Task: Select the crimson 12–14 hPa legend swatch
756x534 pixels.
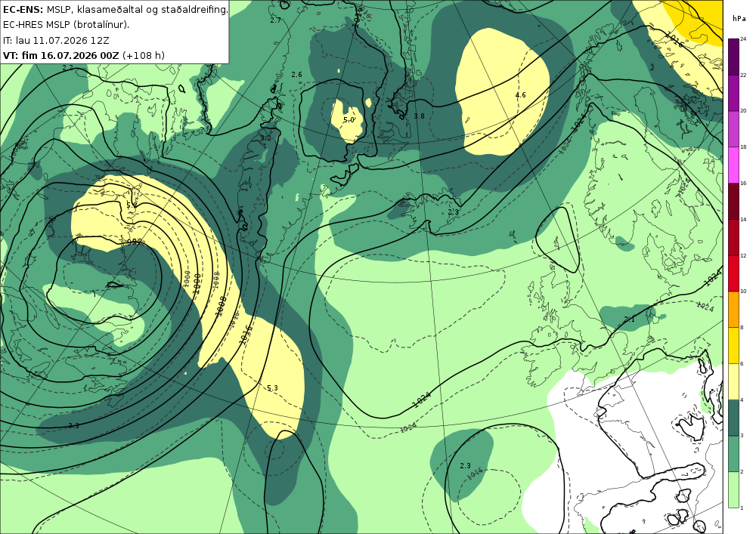Action: pyautogui.click(x=733, y=237)
